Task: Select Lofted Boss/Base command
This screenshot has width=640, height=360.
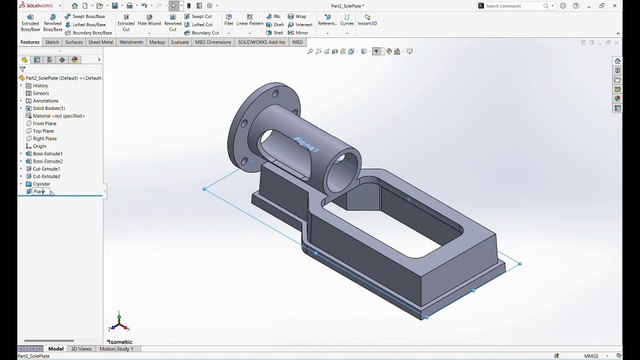Action: [x=85, y=24]
